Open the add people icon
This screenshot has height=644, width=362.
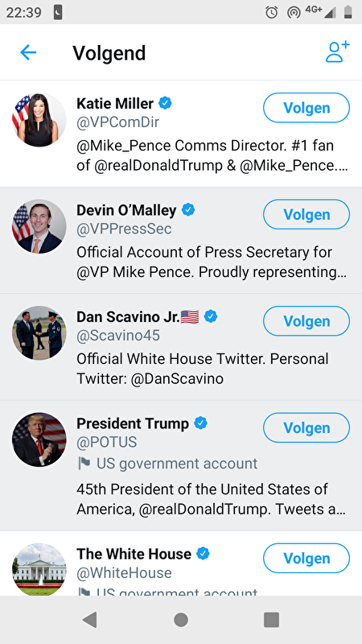[x=337, y=52]
